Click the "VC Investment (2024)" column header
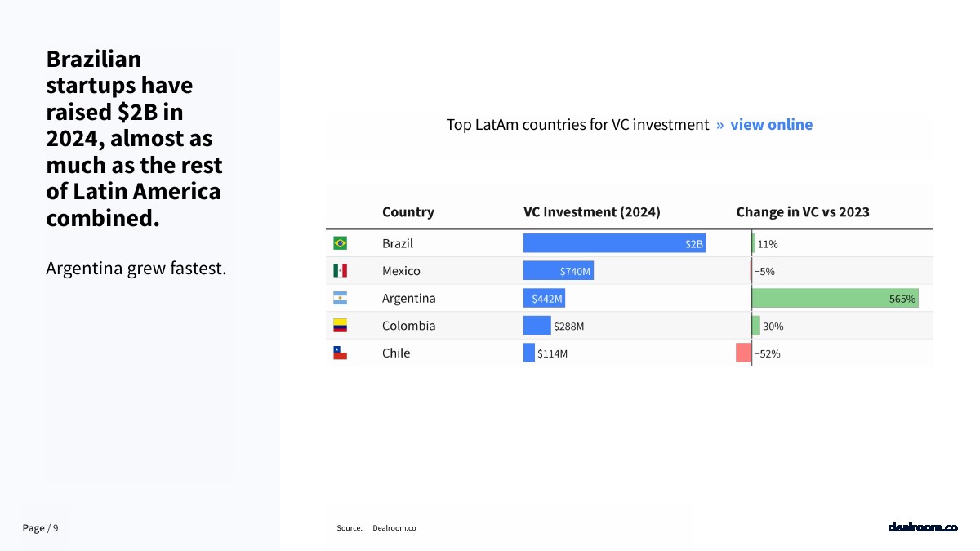This screenshot has width=980, height=551. (592, 212)
